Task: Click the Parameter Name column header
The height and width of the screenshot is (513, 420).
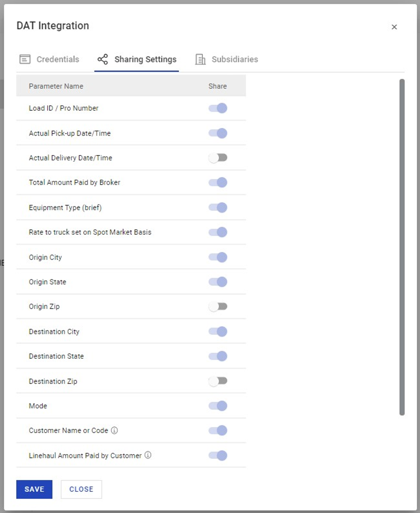Action: click(56, 86)
